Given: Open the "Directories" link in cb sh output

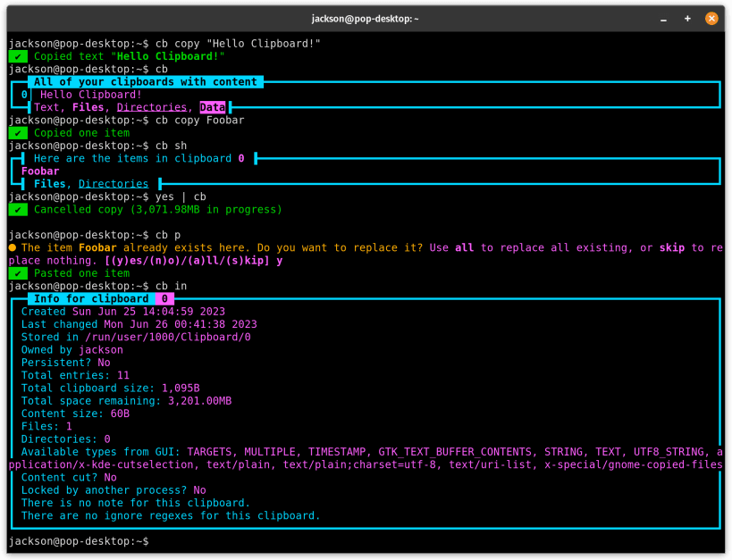Looking at the screenshot, I should pos(113,183).
